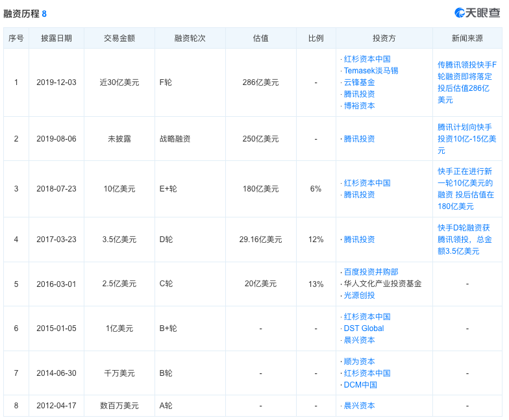Click the 序号 column header

(x=16, y=38)
